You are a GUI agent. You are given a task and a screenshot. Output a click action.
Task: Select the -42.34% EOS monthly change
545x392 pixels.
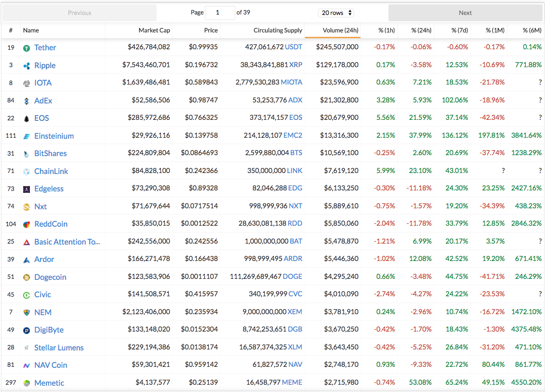pos(492,117)
